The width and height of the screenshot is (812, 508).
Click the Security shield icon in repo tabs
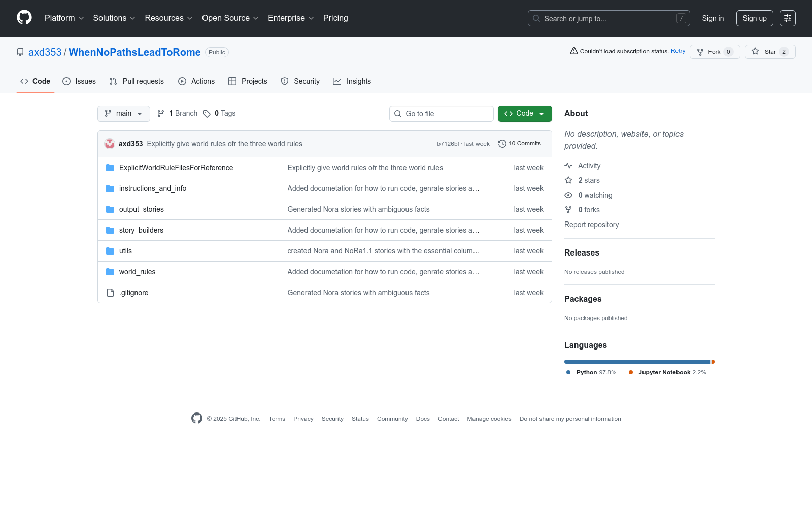(285, 81)
